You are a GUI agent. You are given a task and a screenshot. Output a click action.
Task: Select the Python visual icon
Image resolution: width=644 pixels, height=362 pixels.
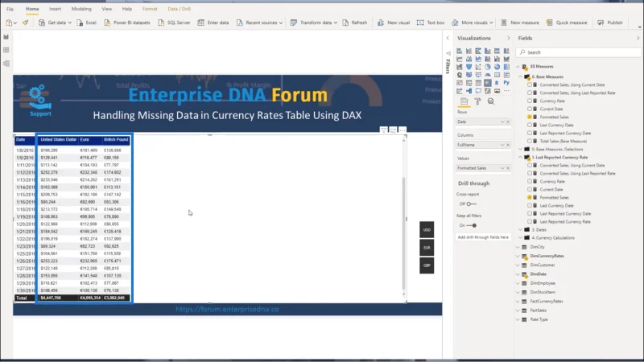[x=506, y=83]
